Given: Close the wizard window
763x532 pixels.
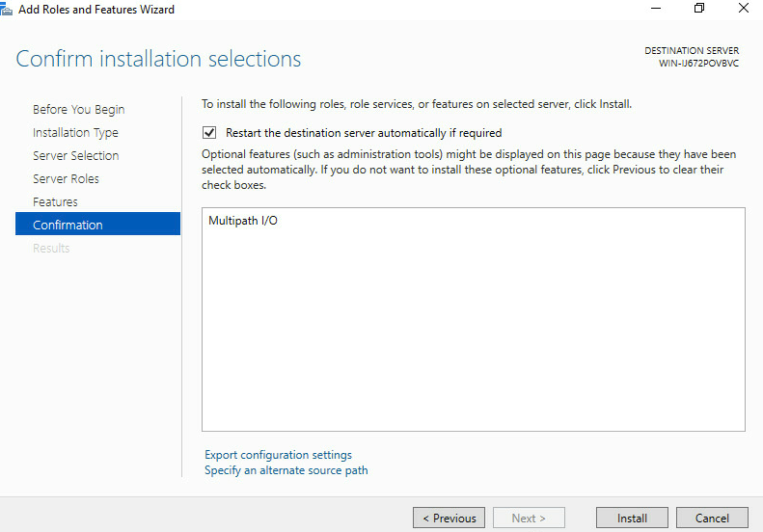Looking at the screenshot, I should (x=743, y=9).
